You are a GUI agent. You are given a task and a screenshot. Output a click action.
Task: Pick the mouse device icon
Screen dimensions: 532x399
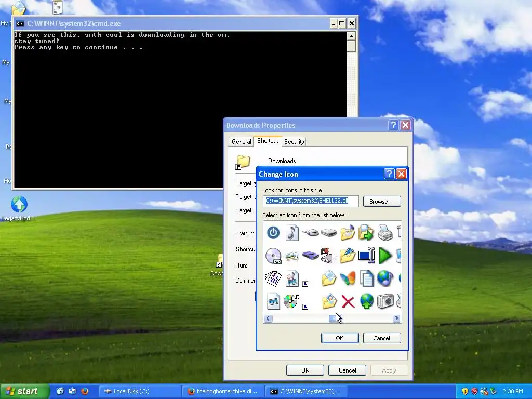pos(311,233)
